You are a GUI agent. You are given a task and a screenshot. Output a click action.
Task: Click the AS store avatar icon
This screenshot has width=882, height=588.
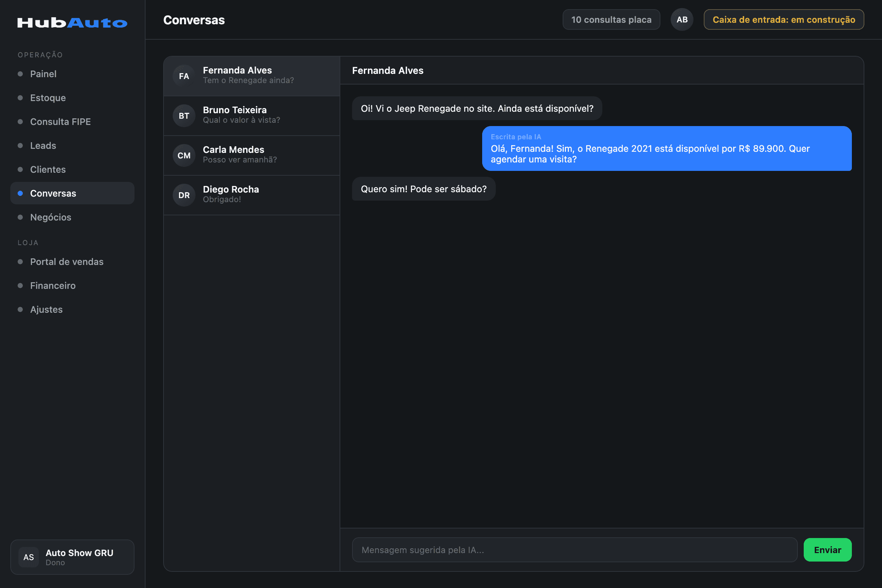click(x=29, y=557)
